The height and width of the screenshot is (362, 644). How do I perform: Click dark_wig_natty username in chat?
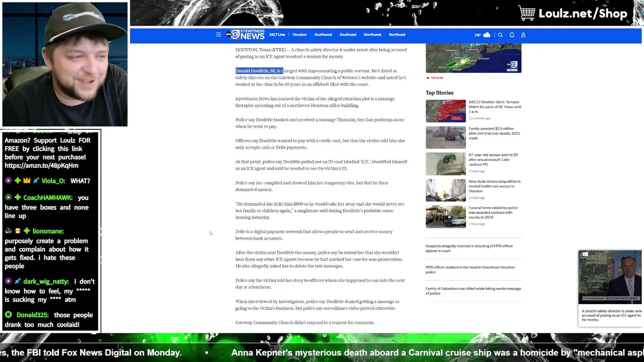click(x=46, y=282)
